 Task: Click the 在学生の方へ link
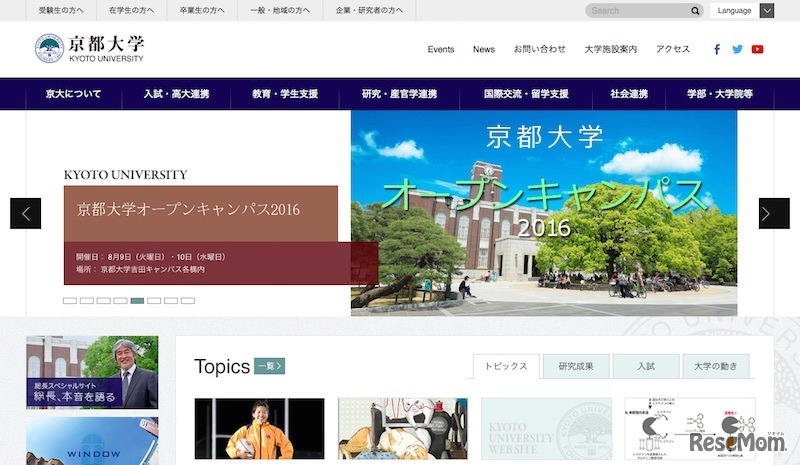(132, 10)
